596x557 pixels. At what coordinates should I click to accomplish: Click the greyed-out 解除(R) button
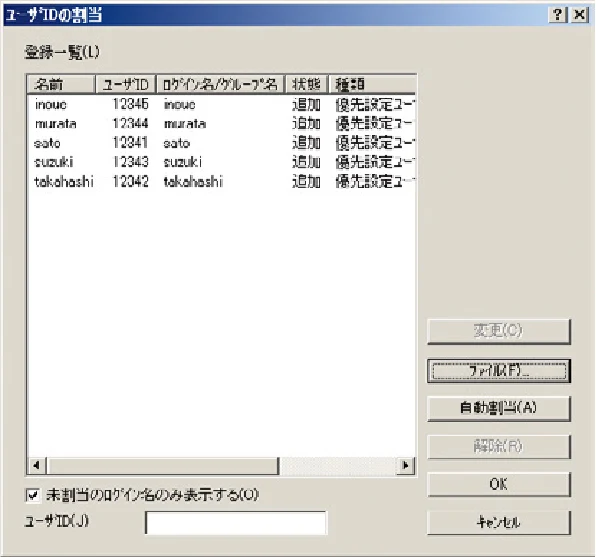(x=499, y=446)
